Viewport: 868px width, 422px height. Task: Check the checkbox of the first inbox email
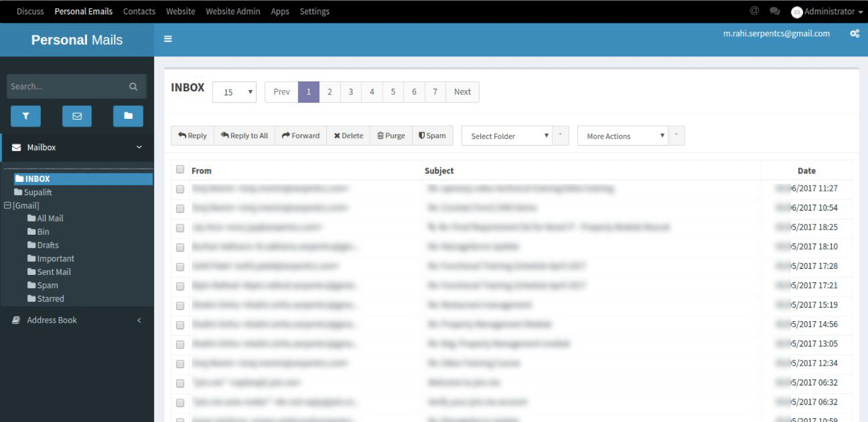click(179, 188)
